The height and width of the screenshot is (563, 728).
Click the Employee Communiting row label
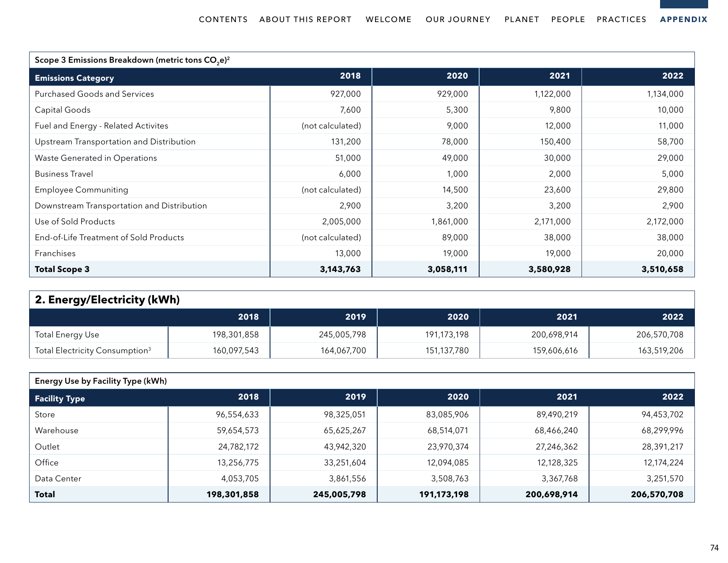point(82,190)
